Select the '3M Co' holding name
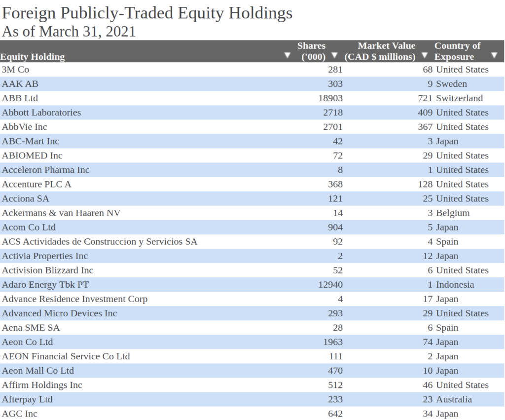505x420 pixels. click(15, 70)
